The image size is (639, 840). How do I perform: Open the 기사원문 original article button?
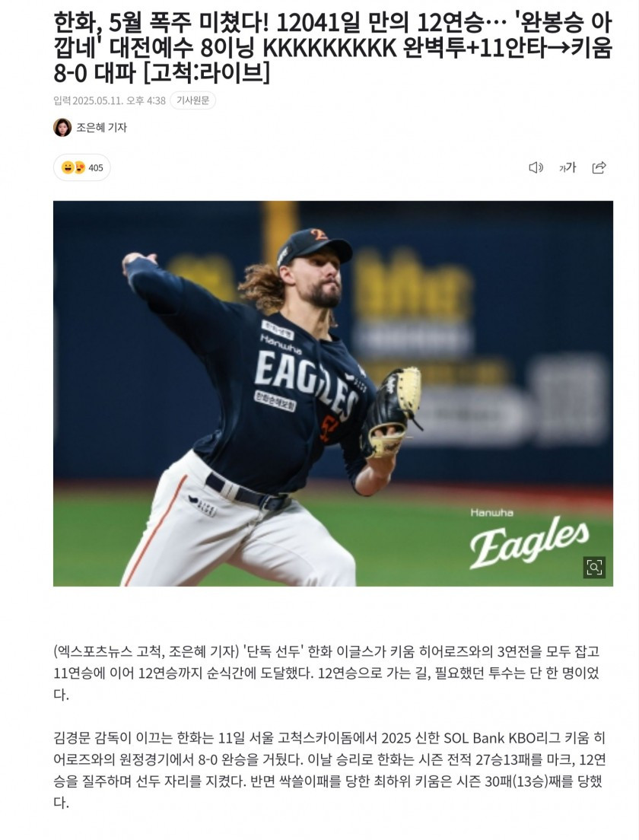tap(192, 100)
